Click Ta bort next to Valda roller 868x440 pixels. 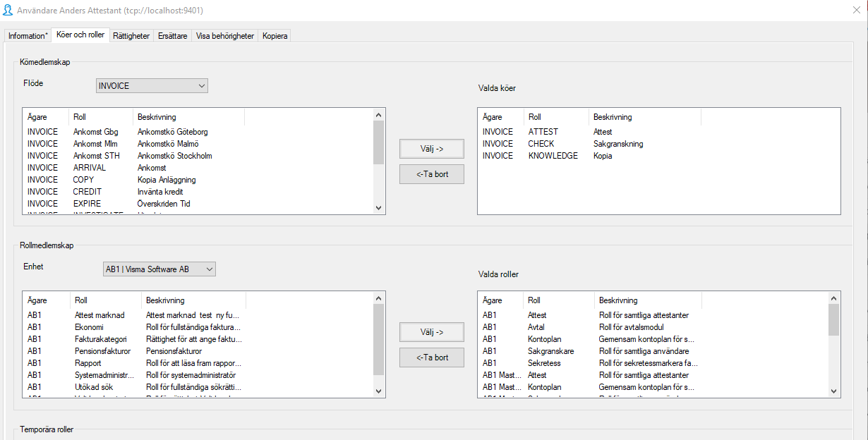click(432, 357)
